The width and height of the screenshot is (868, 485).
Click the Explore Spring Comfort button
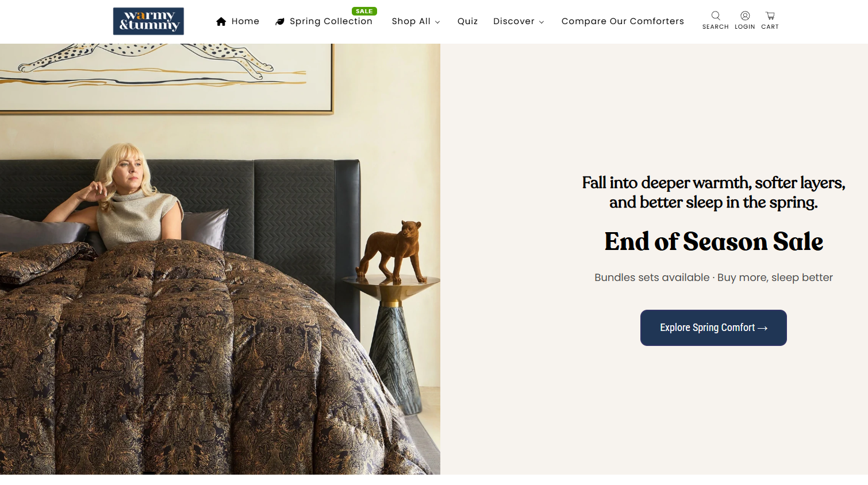(x=713, y=328)
